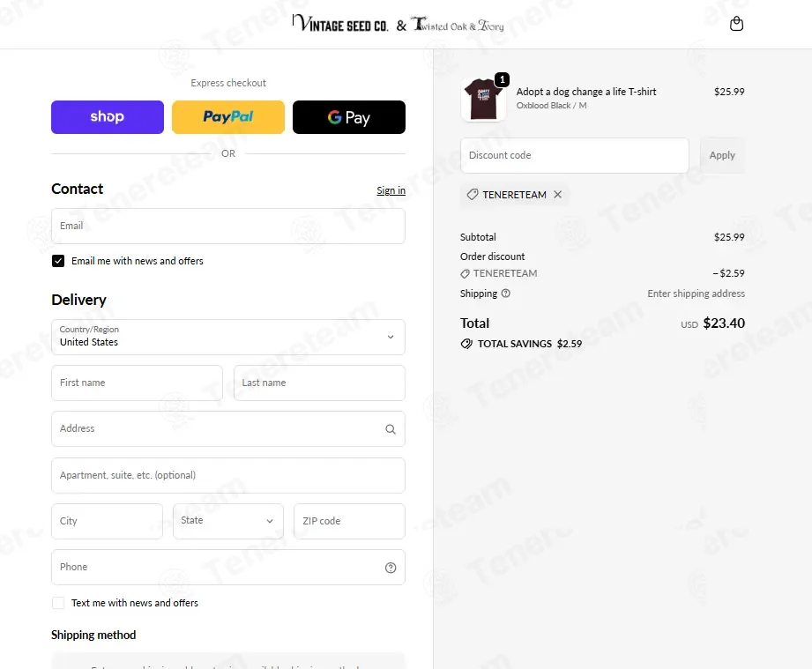Image resolution: width=812 pixels, height=669 pixels.
Task: Click the T-shirt product thumbnail
Action: pos(483,100)
